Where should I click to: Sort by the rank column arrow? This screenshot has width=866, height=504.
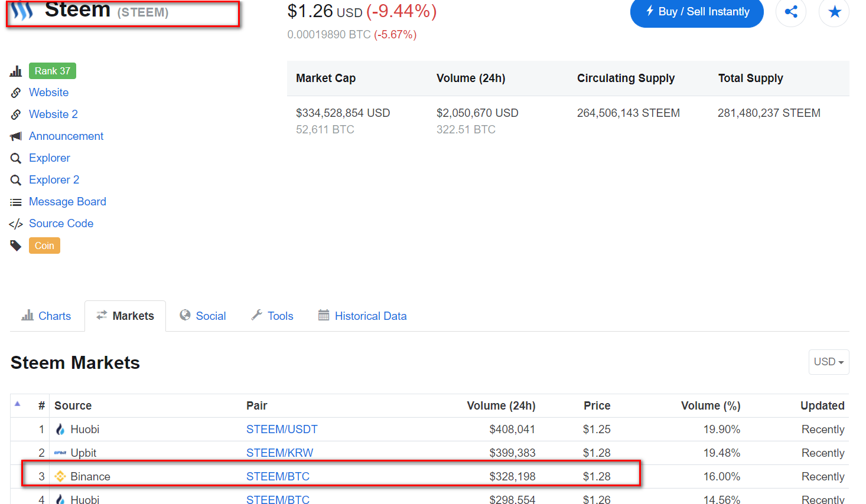[18, 404]
